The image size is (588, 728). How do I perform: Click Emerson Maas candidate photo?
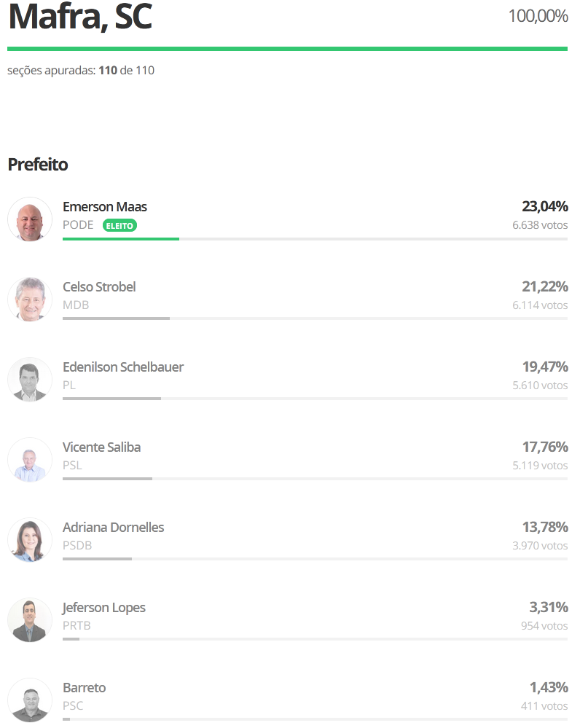pyautogui.click(x=30, y=219)
